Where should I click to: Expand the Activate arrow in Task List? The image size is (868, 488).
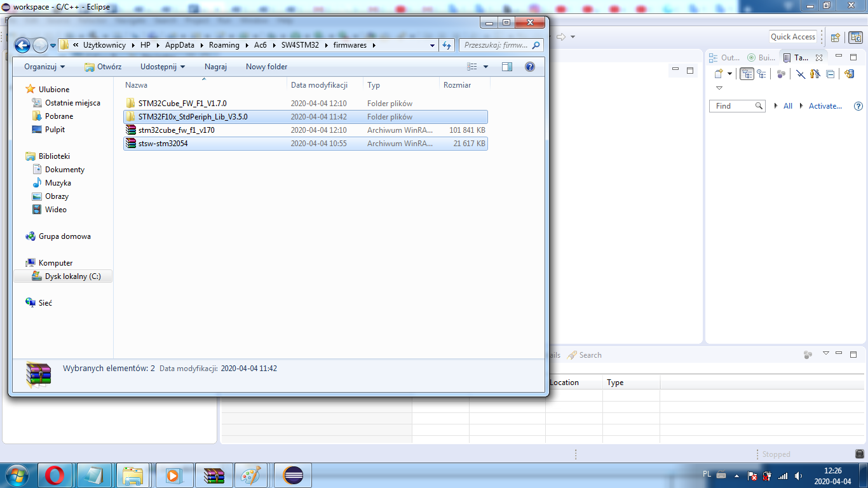click(801, 106)
